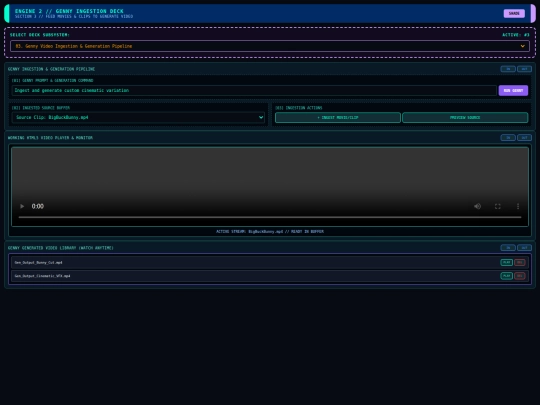Play Gen_Output_Cinematic_VFX.mp4 from the library
Viewport: 540px width, 405px height.
click(x=506, y=276)
